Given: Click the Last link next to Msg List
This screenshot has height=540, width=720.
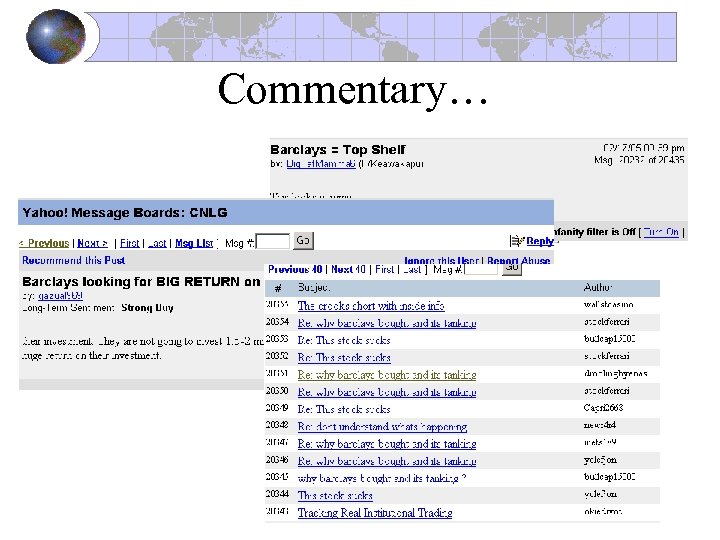Looking at the screenshot, I should pyautogui.click(x=157, y=243).
